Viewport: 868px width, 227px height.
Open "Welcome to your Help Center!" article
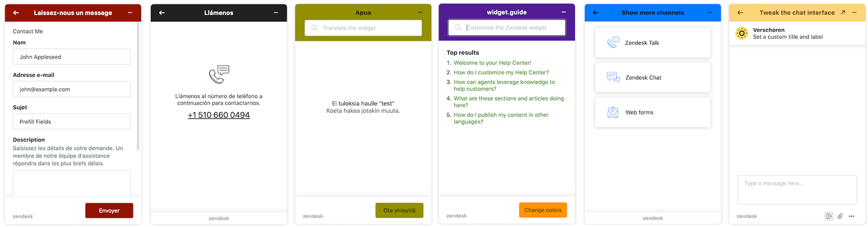tap(492, 63)
